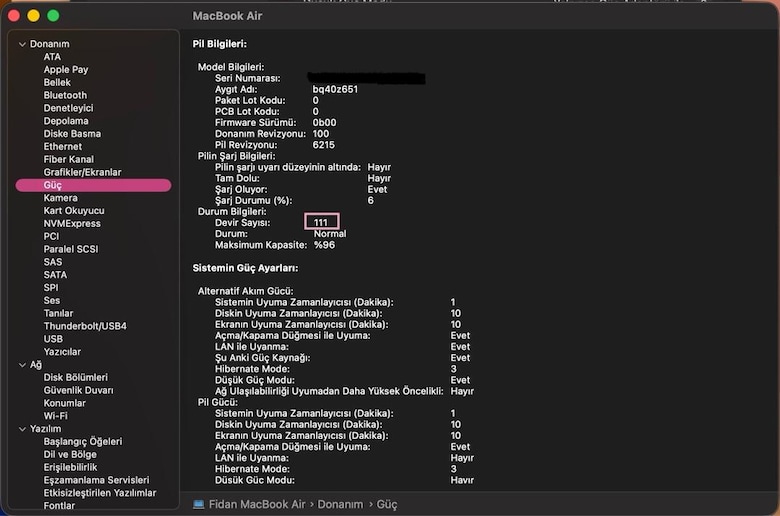Close the window with red button
This screenshot has width=780, height=516.
click(x=14, y=16)
